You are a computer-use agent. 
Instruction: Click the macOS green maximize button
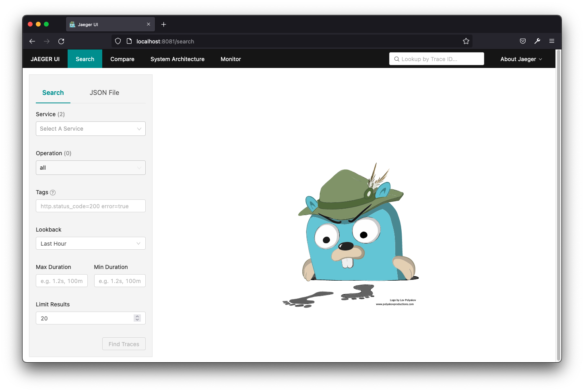46,24
